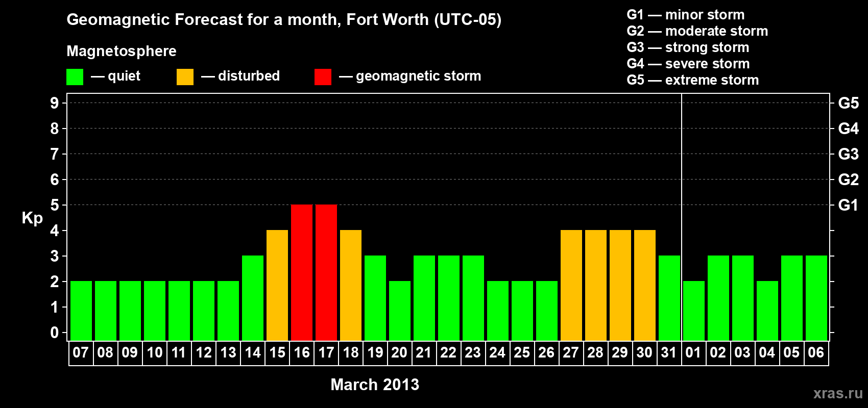Click the date label 07
This screenshot has width=868, height=408.
(x=81, y=352)
